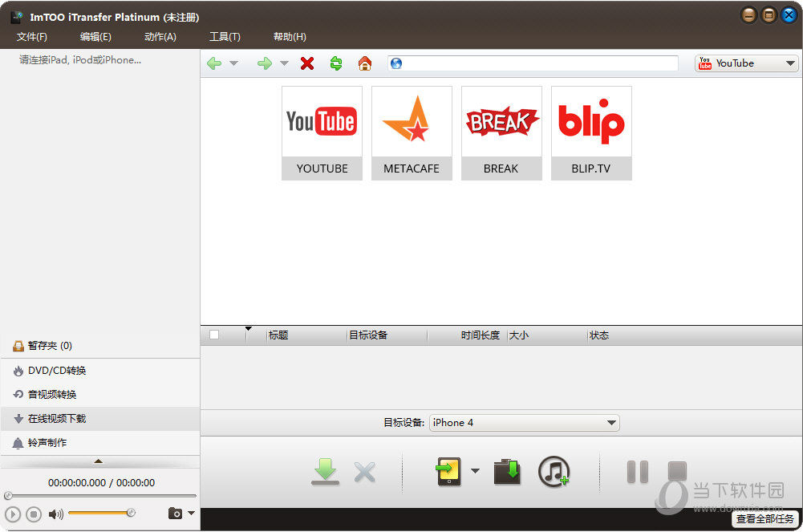Take a snapshot with camera icon
Viewport: 803px width, 532px height.
(x=175, y=513)
